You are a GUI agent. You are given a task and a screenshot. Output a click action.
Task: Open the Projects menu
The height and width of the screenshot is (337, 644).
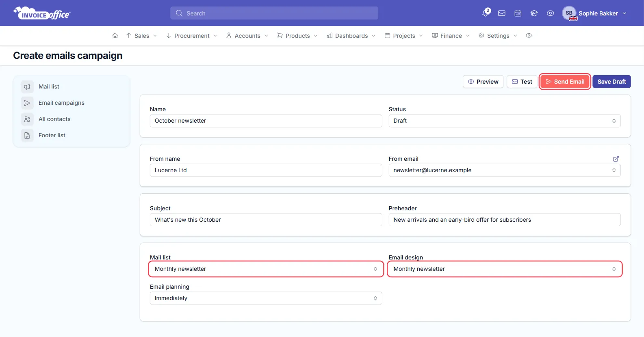[404, 36]
